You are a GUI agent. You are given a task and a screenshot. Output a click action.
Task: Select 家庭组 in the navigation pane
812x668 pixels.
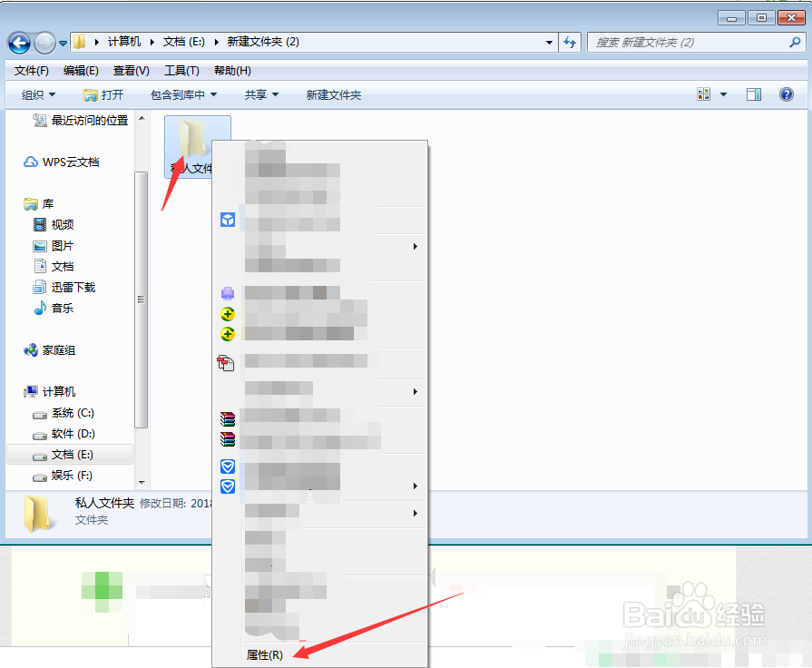pyautogui.click(x=49, y=350)
